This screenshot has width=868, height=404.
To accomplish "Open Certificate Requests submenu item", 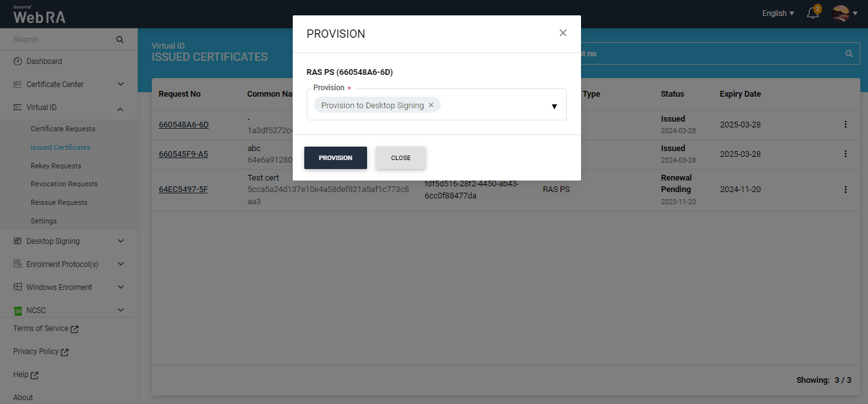I will point(63,129).
